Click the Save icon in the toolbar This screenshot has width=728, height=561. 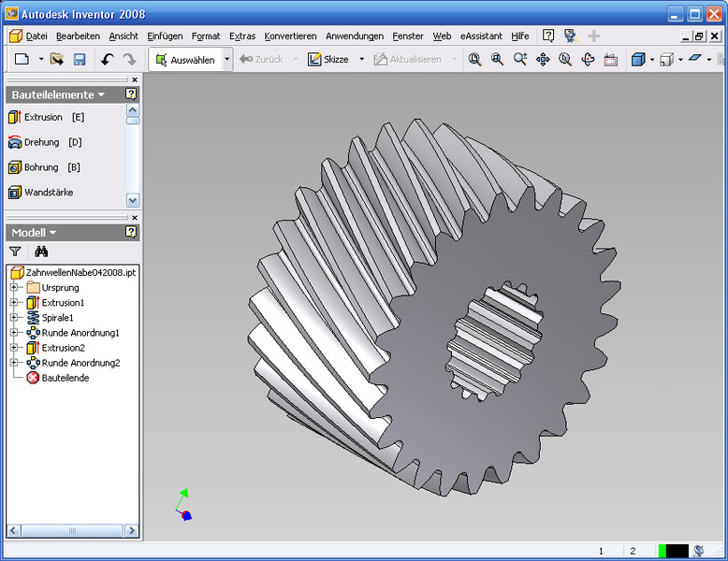pos(80,60)
